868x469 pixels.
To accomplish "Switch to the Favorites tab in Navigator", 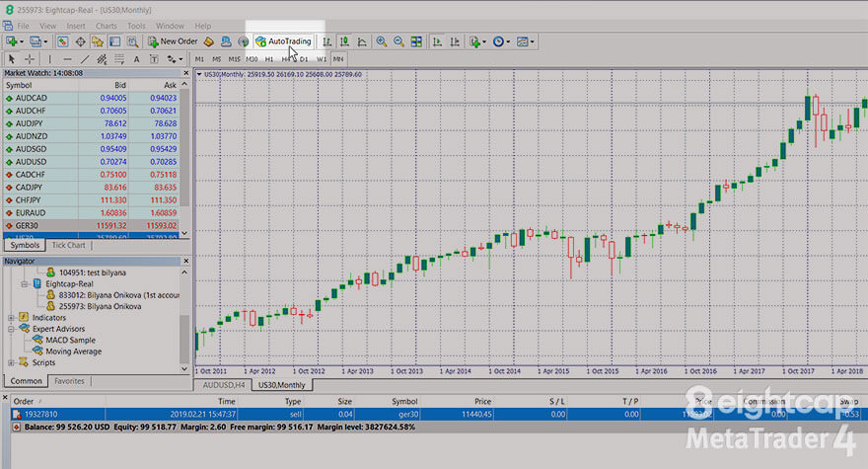I will [x=69, y=381].
